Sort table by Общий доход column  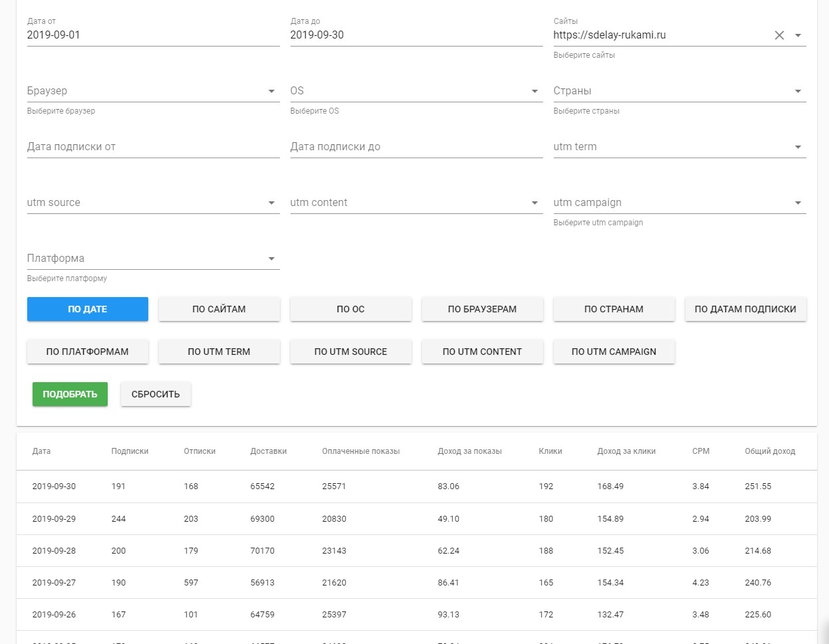769,451
